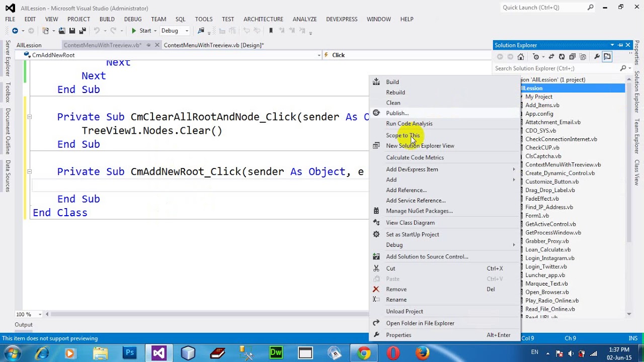Click the search magnifier in Solution Explorer

(623, 68)
